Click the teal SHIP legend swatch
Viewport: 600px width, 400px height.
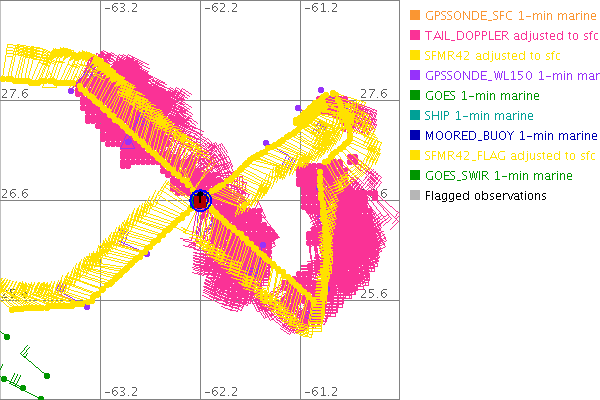point(415,116)
